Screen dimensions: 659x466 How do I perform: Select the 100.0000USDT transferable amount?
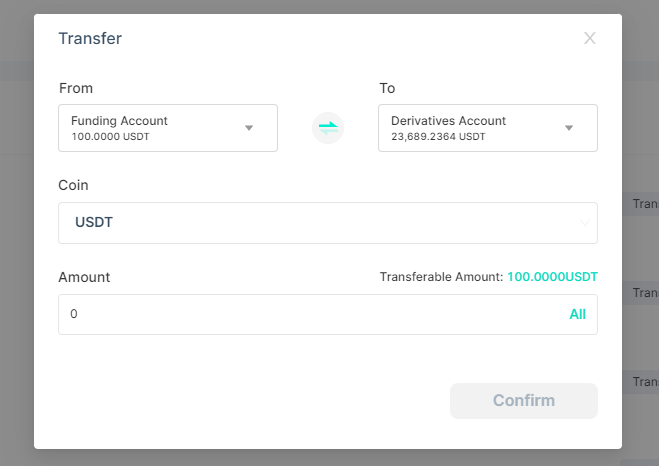tap(552, 277)
